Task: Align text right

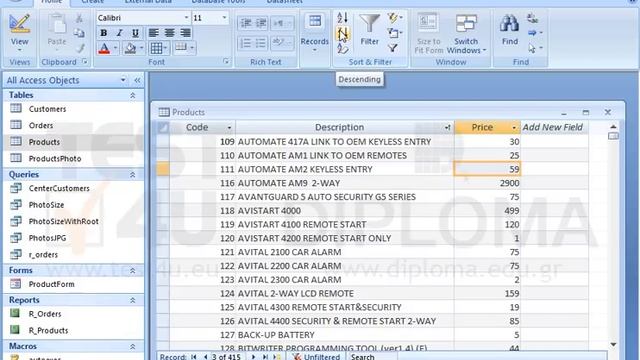Action: (185, 33)
